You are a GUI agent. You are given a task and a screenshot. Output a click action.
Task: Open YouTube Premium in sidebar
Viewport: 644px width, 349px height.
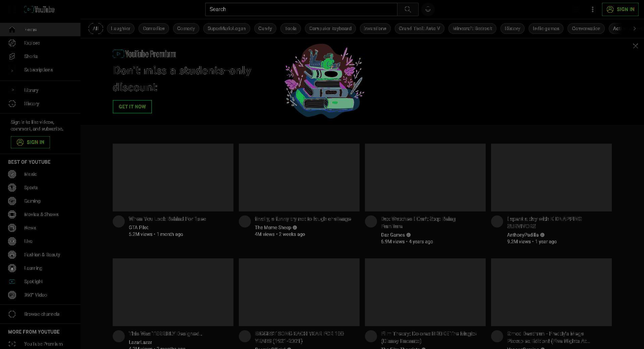click(x=40, y=344)
